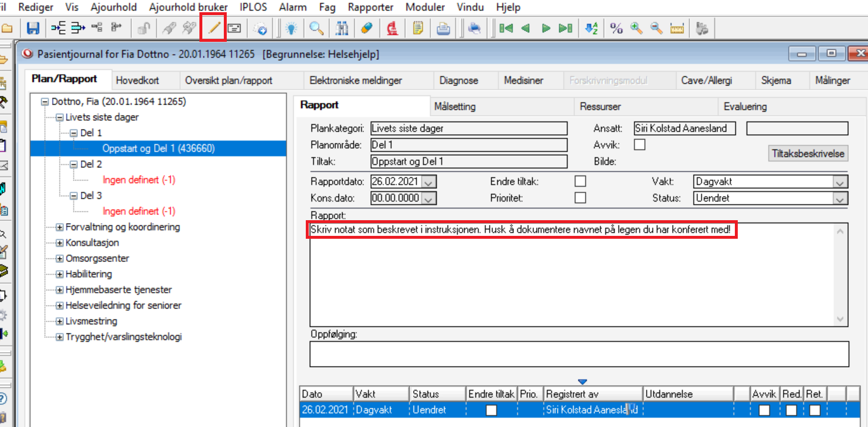
Task: Click the pill medication toolbar icon
Action: tap(366, 28)
